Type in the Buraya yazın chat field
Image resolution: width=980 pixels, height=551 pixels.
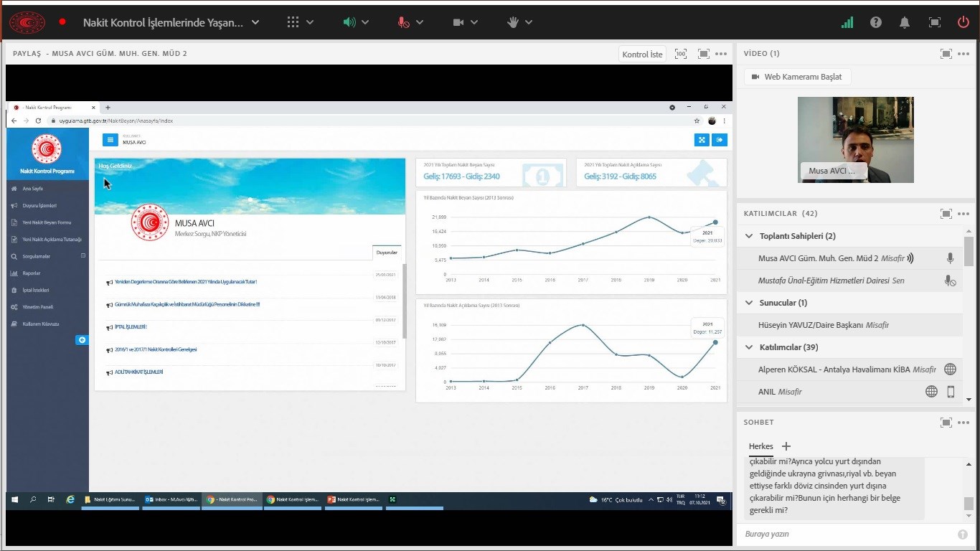[847, 534]
